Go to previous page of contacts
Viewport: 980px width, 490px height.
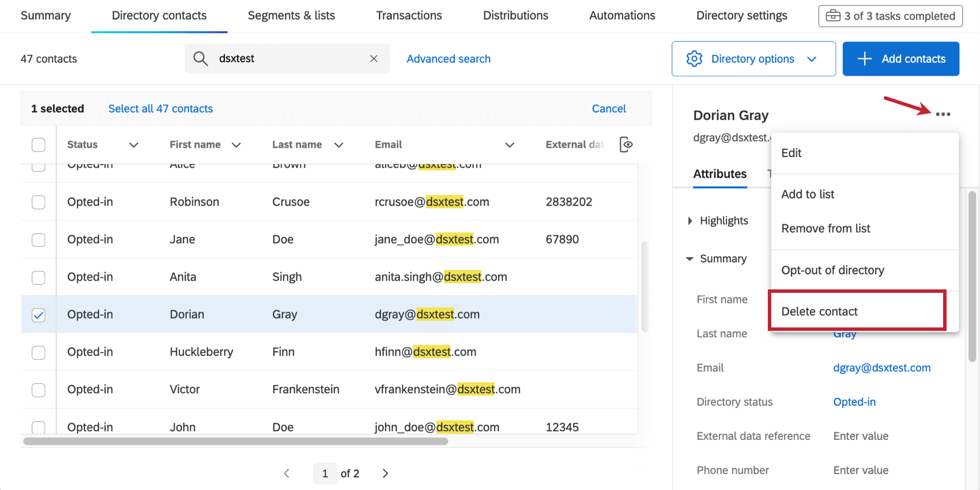point(287,473)
